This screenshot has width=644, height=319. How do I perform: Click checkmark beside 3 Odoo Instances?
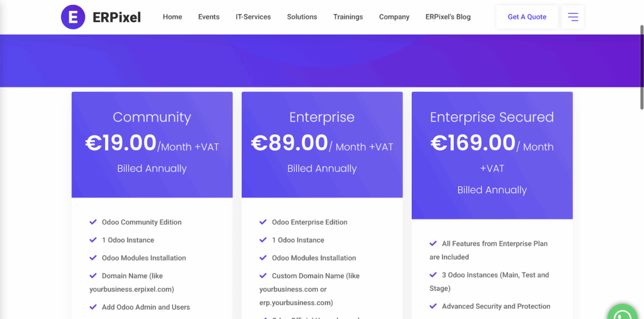pyautogui.click(x=433, y=274)
